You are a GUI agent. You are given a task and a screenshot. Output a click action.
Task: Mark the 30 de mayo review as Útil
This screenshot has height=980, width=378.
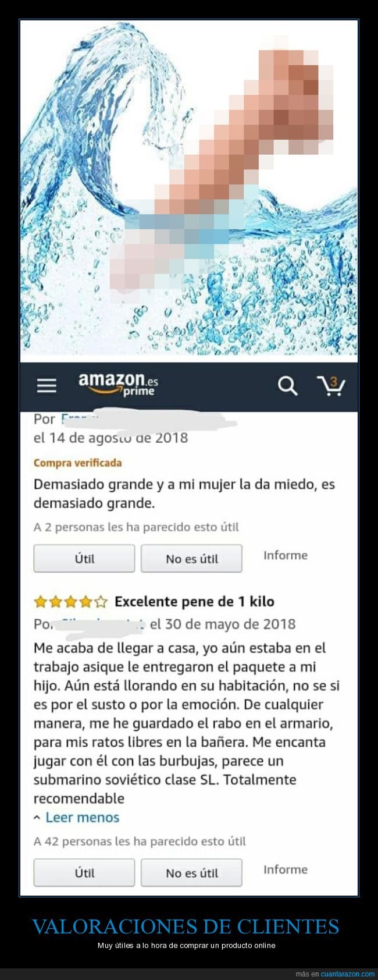pos(84,873)
